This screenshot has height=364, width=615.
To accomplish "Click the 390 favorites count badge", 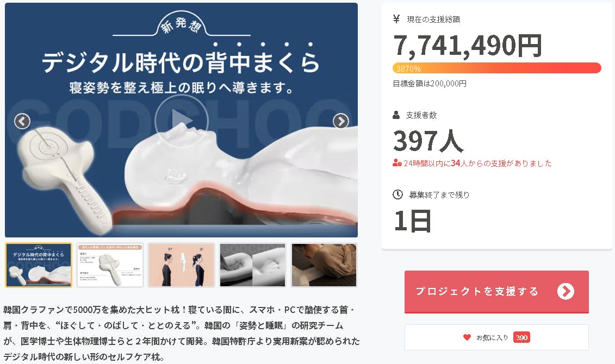I will (x=521, y=337).
